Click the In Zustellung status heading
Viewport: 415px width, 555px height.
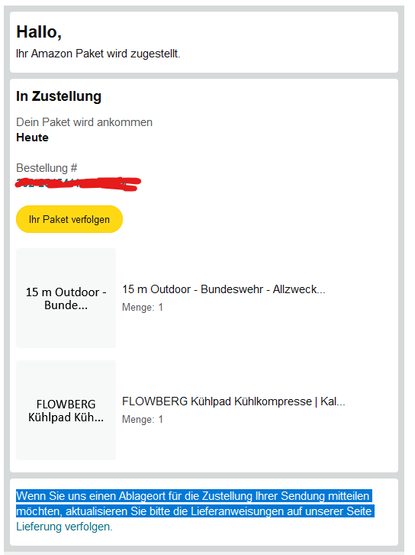(59, 96)
